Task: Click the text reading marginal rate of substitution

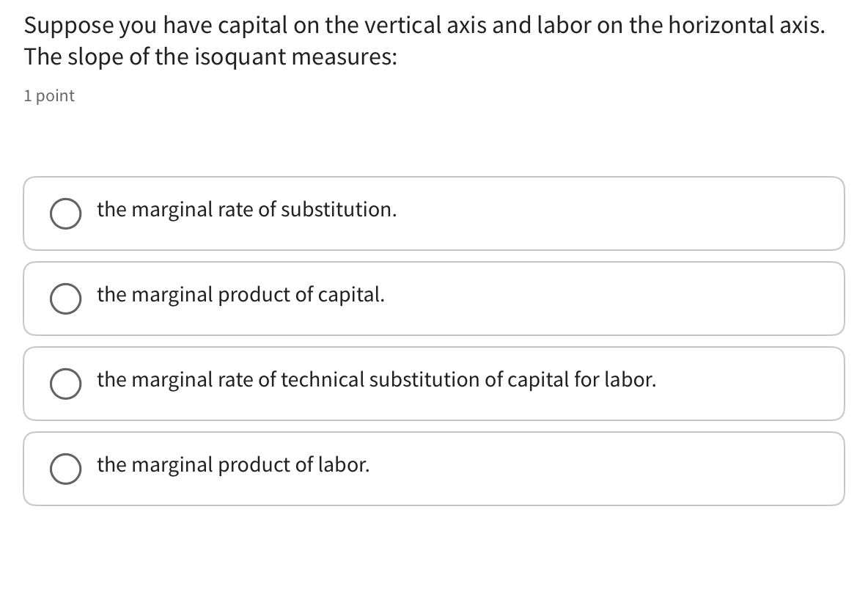Action: pyautogui.click(x=246, y=209)
